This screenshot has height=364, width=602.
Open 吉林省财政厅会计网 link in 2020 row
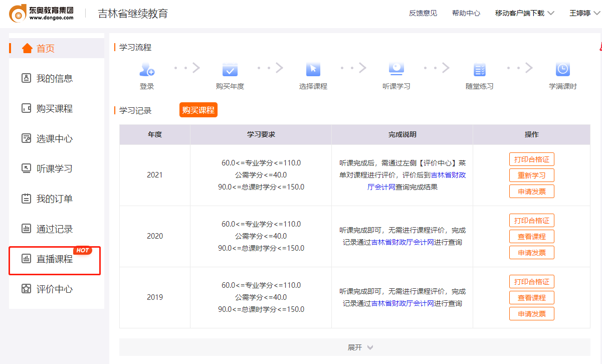click(x=403, y=243)
